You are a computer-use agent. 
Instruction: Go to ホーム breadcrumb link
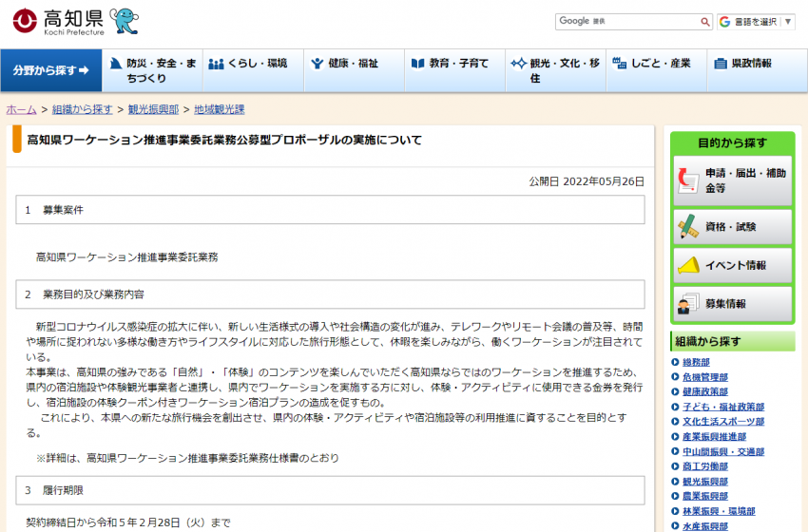pyautogui.click(x=21, y=109)
